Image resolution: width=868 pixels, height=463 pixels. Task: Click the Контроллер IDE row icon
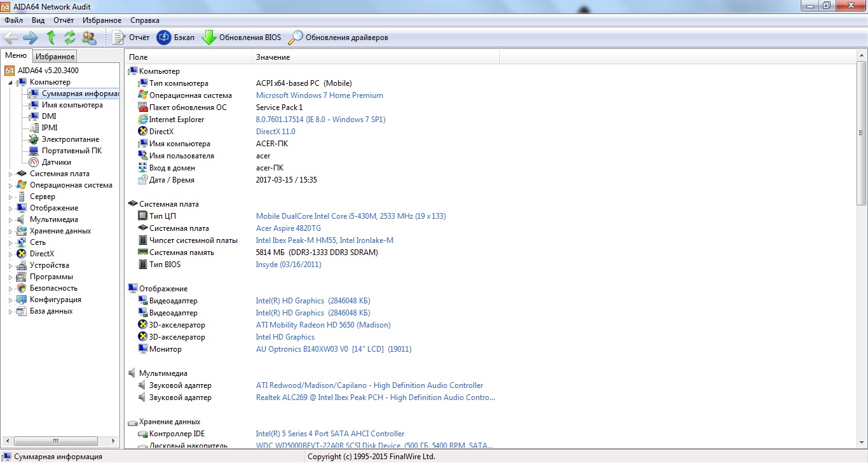click(x=143, y=434)
